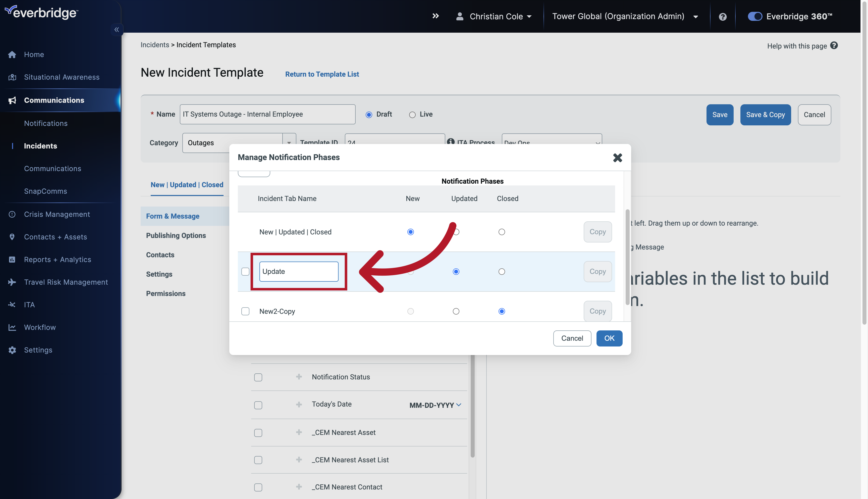Click the Contacts + Assets icon

(x=12, y=236)
